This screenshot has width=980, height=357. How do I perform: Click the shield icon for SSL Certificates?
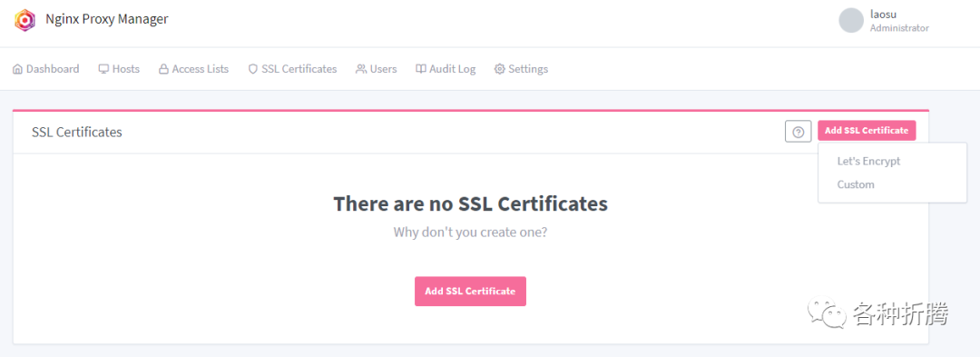pos(253,69)
